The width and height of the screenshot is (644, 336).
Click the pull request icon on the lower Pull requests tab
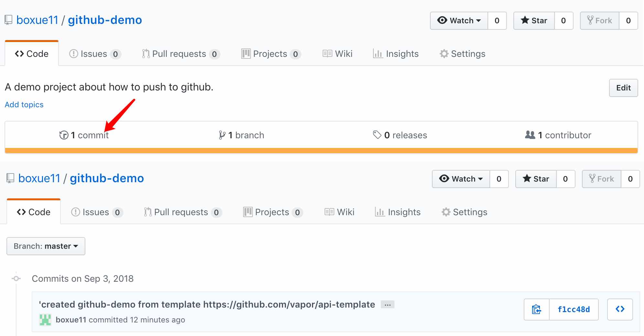[148, 212]
